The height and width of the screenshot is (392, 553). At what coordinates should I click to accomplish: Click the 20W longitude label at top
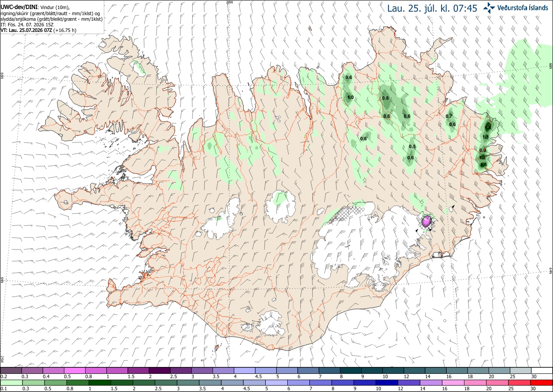pyautogui.click(x=229, y=2)
